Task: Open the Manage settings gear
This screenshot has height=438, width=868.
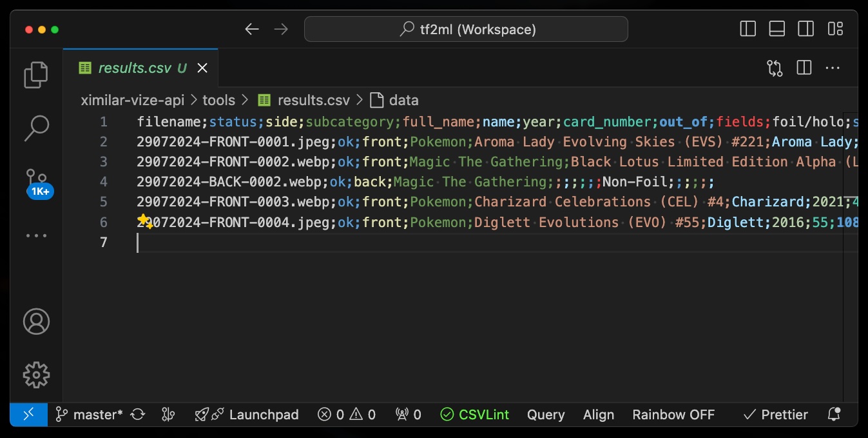Action: coord(36,375)
